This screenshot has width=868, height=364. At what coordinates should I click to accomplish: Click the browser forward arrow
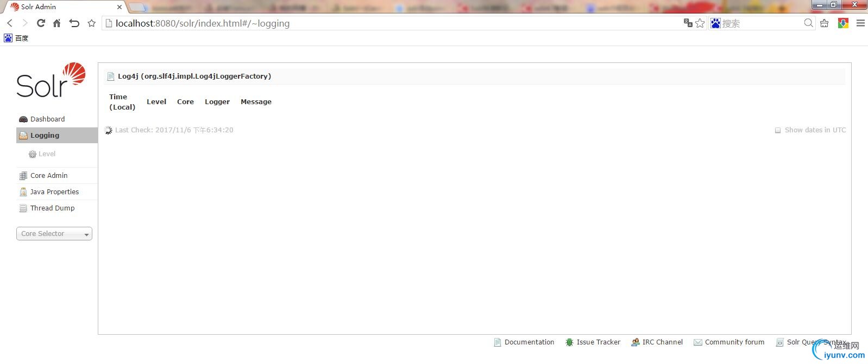pos(24,23)
